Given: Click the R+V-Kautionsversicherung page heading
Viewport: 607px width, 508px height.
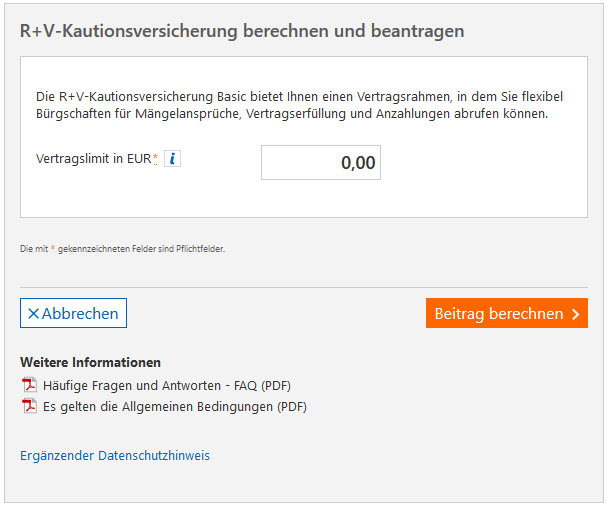Looking at the screenshot, I should tap(242, 31).
